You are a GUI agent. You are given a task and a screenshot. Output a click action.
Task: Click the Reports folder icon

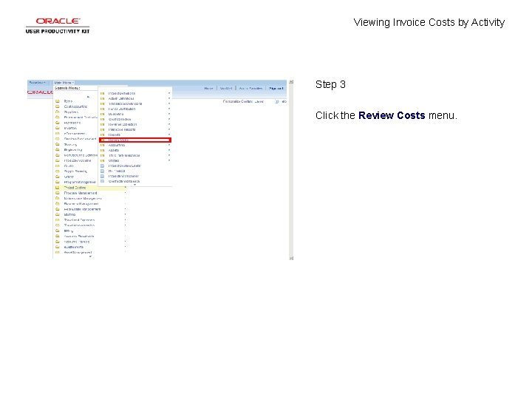pyautogui.click(x=102, y=134)
